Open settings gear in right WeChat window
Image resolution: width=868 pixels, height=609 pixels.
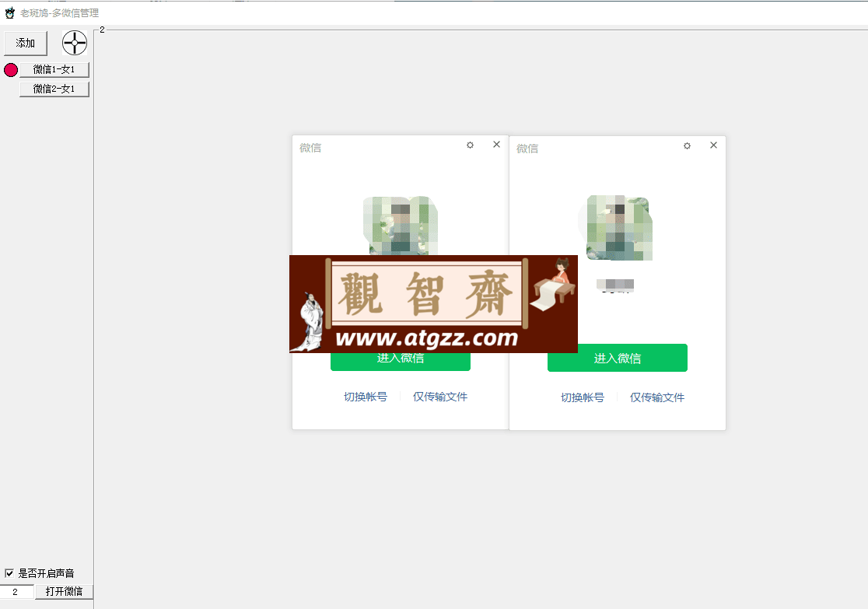(x=687, y=145)
